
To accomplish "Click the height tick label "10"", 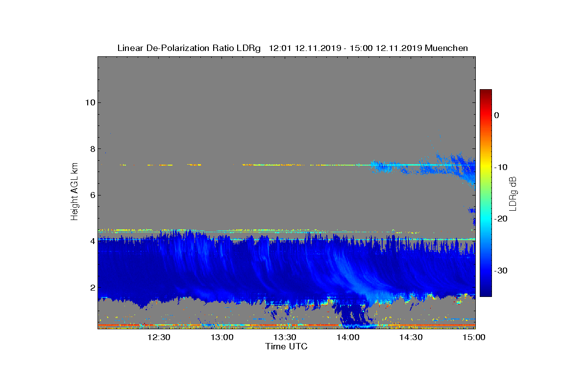I will (x=89, y=102).
